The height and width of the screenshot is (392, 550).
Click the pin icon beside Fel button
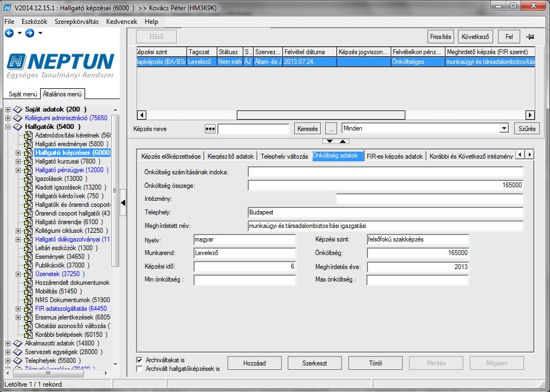coord(530,37)
